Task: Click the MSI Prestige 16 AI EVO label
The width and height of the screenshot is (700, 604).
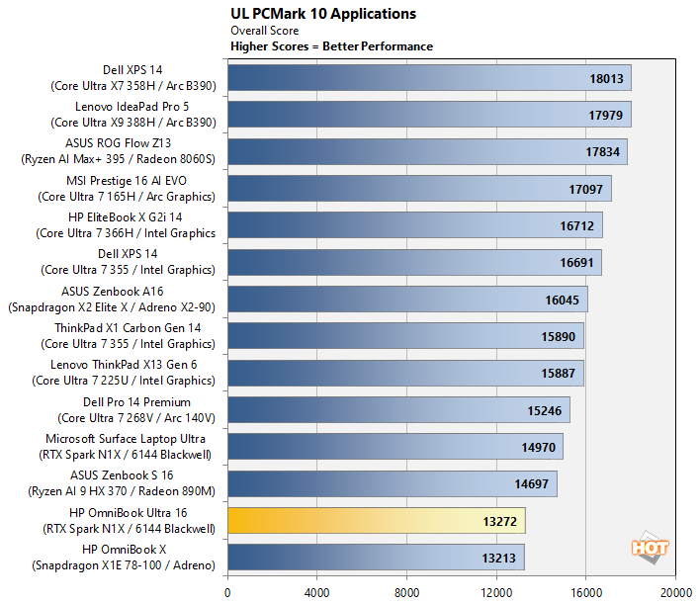Action: point(127,189)
